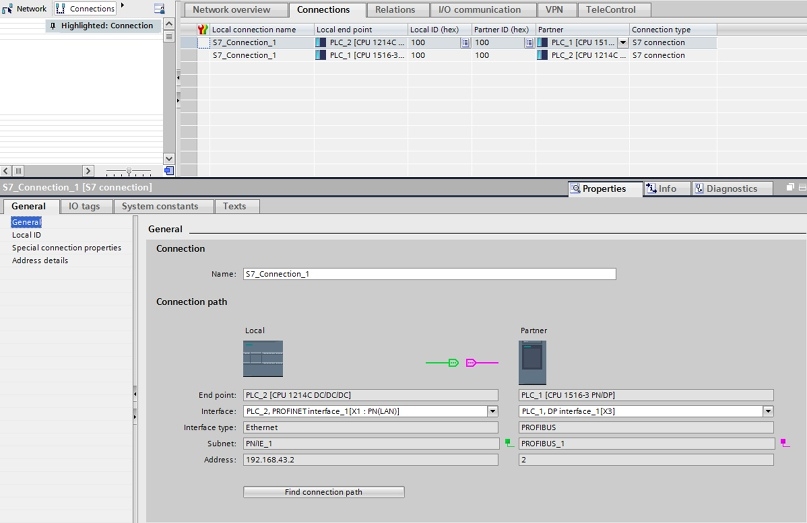Screen dimensions: 807x523
Task: Open the Partner dropdown in first connection row
Action: (623, 43)
